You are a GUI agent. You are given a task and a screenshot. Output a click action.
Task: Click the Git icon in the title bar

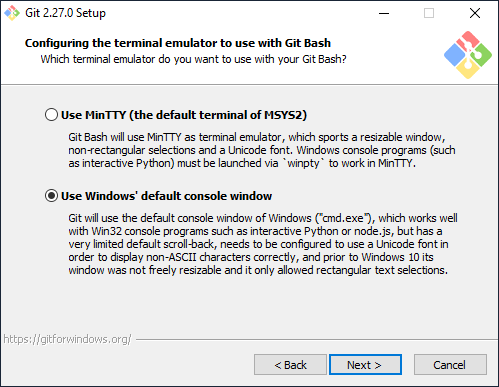click(x=12, y=13)
